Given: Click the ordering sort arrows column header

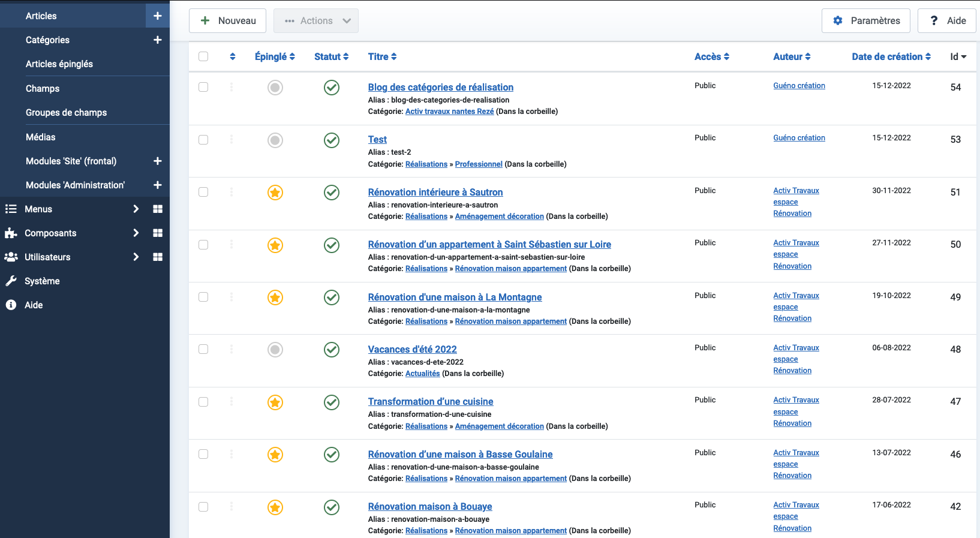Looking at the screenshot, I should click(233, 56).
